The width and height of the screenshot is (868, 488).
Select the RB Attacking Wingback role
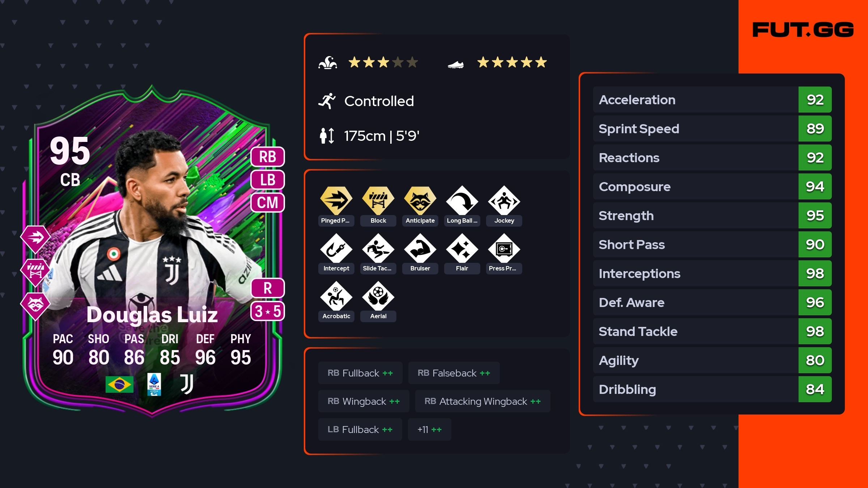(x=482, y=401)
